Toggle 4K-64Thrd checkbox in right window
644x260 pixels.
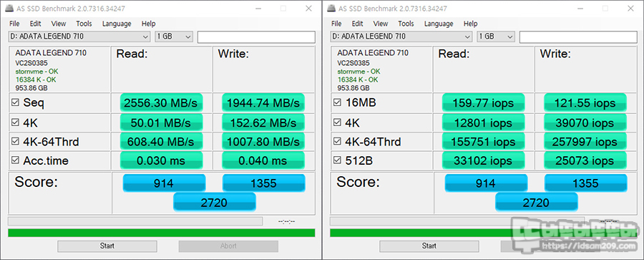pos(337,142)
